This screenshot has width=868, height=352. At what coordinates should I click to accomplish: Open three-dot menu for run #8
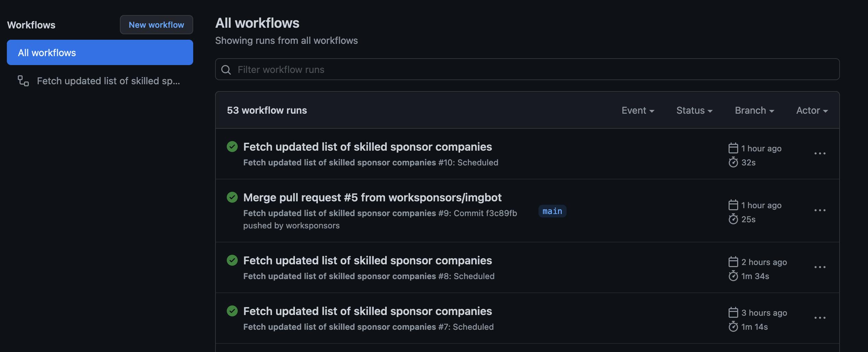[x=820, y=267]
